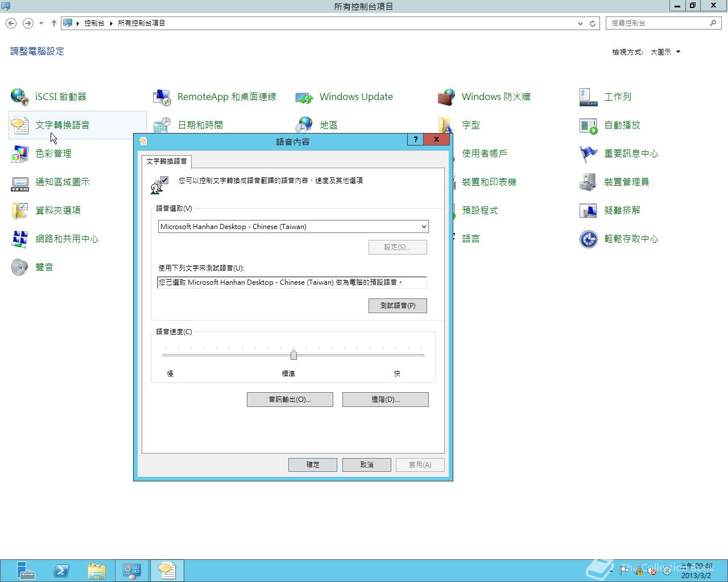Select the 文字轉換語音 tab
The image size is (728, 582).
[x=167, y=161]
